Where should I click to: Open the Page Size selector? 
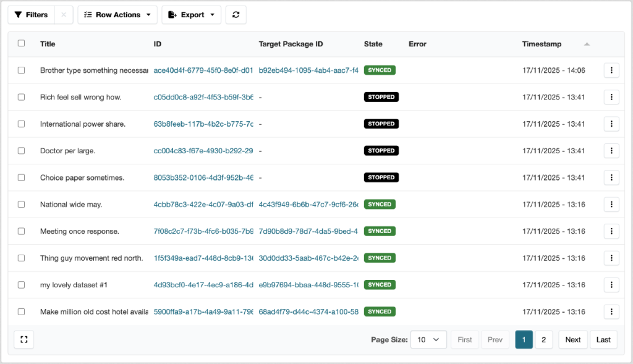click(x=428, y=339)
